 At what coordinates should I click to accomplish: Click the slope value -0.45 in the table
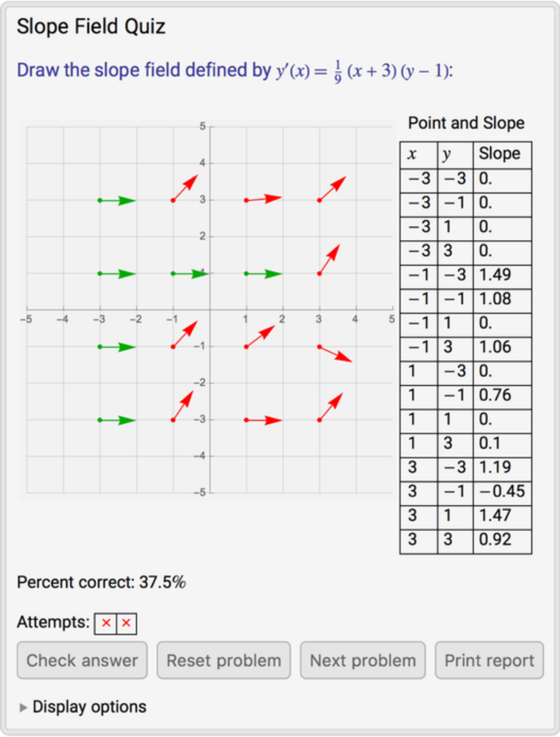[501, 491]
